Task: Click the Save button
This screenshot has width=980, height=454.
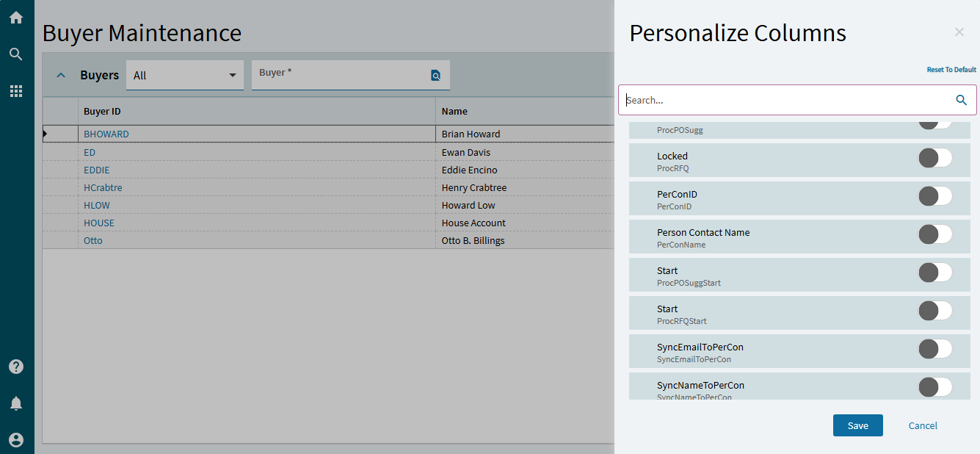Action: [x=857, y=425]
